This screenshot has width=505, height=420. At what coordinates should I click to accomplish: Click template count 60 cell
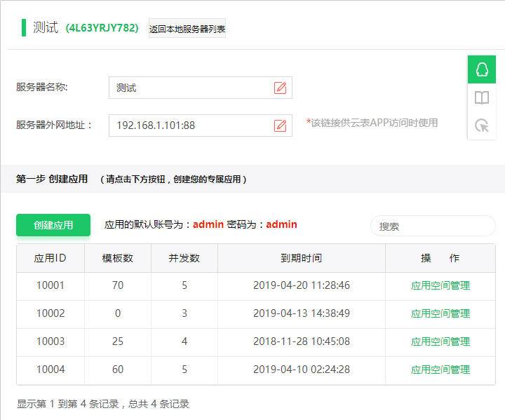[x=118, y=370]
